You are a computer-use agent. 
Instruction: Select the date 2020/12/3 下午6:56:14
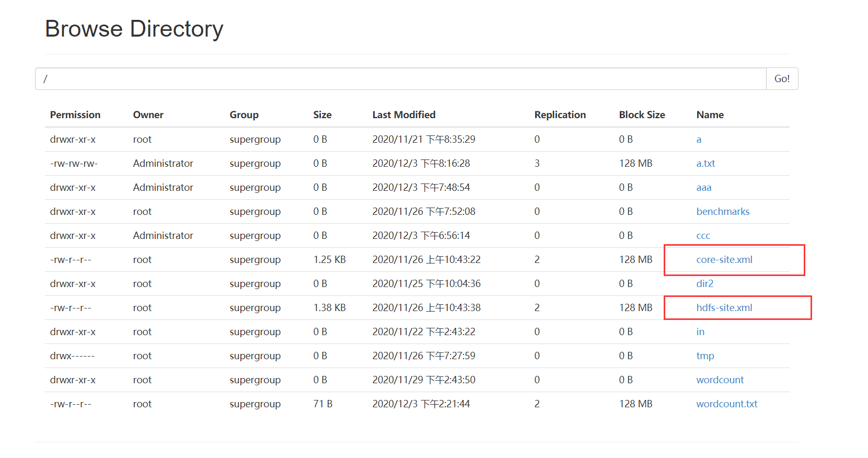pyautogui.click(x=421, y=236)
